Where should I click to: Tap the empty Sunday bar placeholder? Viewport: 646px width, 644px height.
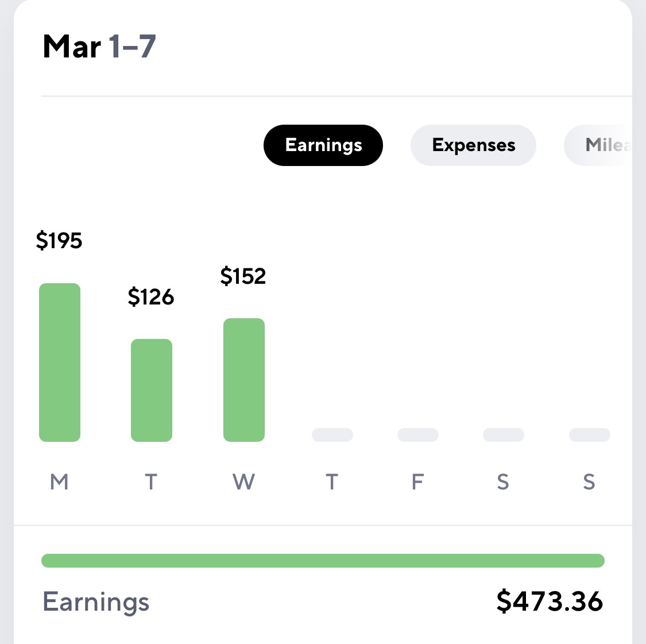point(590,435)
